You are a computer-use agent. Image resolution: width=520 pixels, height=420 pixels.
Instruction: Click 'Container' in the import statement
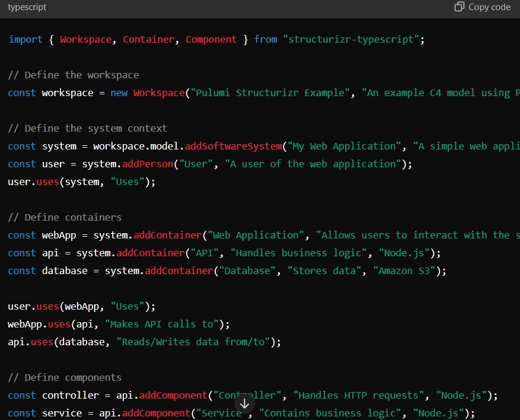coord(148,40)
